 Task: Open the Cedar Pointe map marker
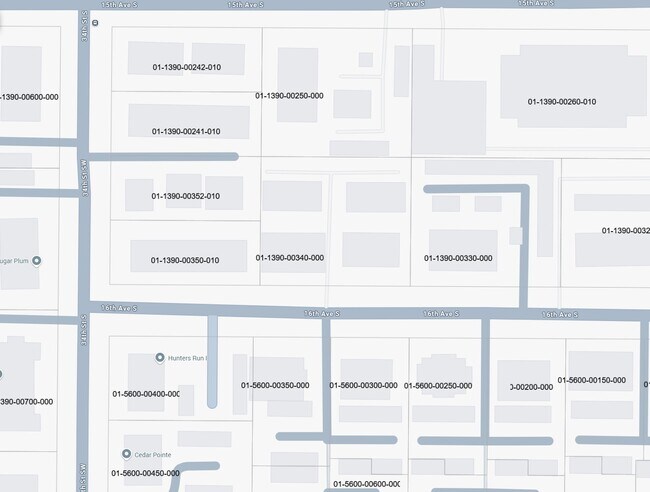pyautogui.click(x=128, y=453)
